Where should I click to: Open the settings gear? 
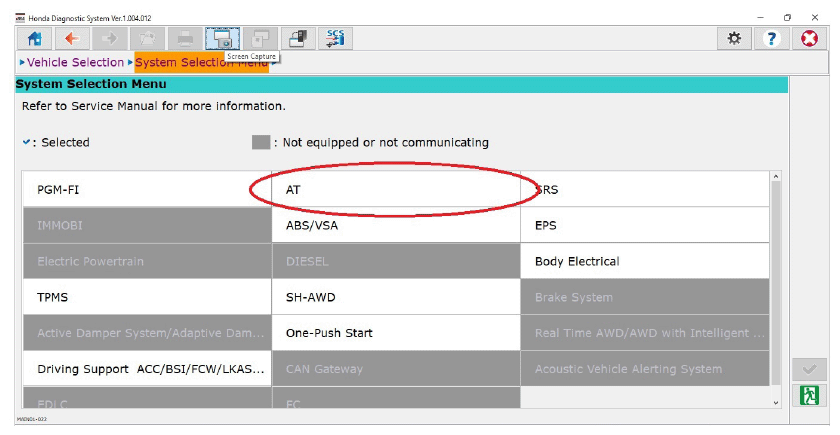pyautogui.click(x=734, y=38)
